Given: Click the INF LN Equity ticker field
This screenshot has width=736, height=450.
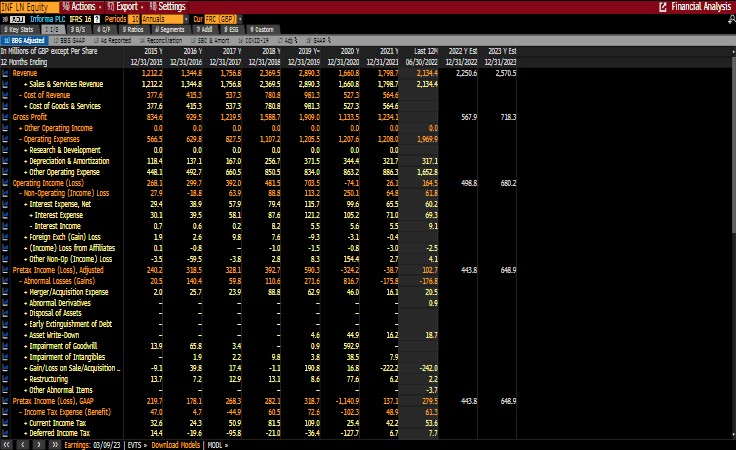Looking at the screenshot, I should point(30,7).
